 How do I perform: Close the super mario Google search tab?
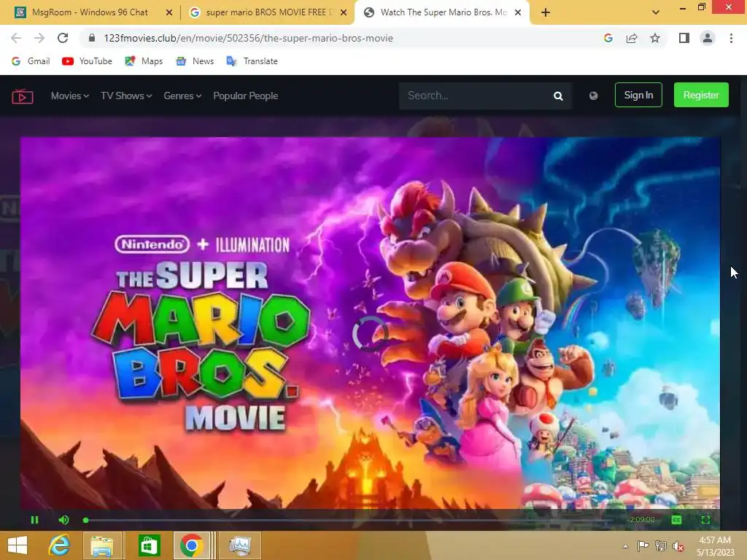(343, 12)
